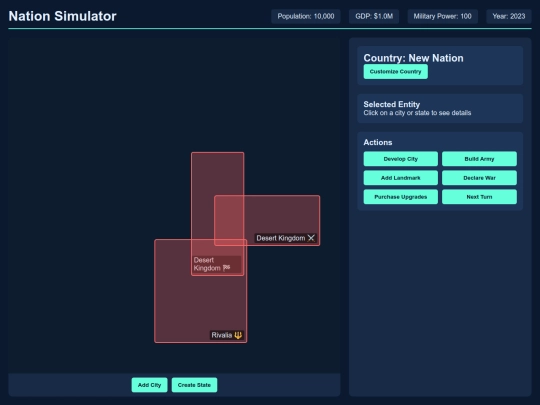Click the Country: New Nation heading
This screenshot has height=405, width=540.
pos(413,58)
